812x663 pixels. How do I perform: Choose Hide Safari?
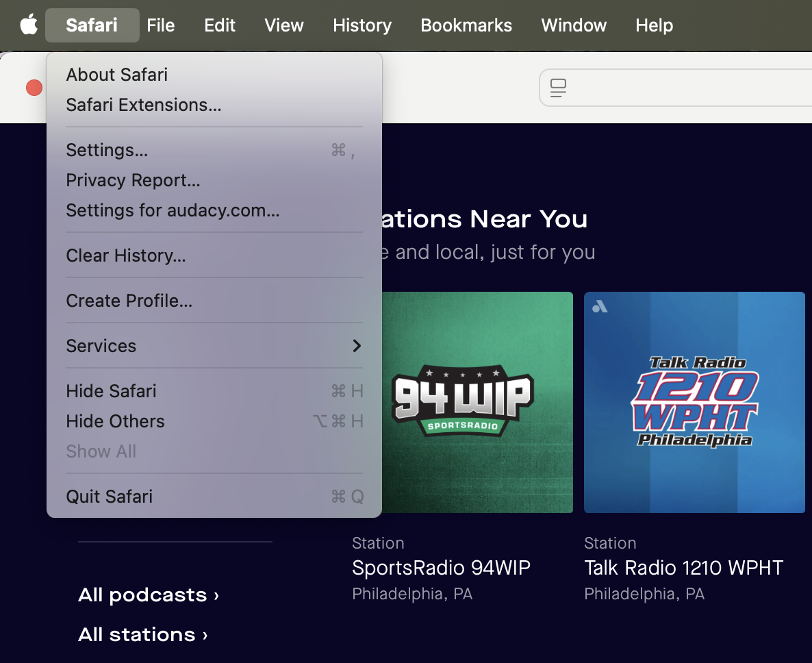click(111, 391)
